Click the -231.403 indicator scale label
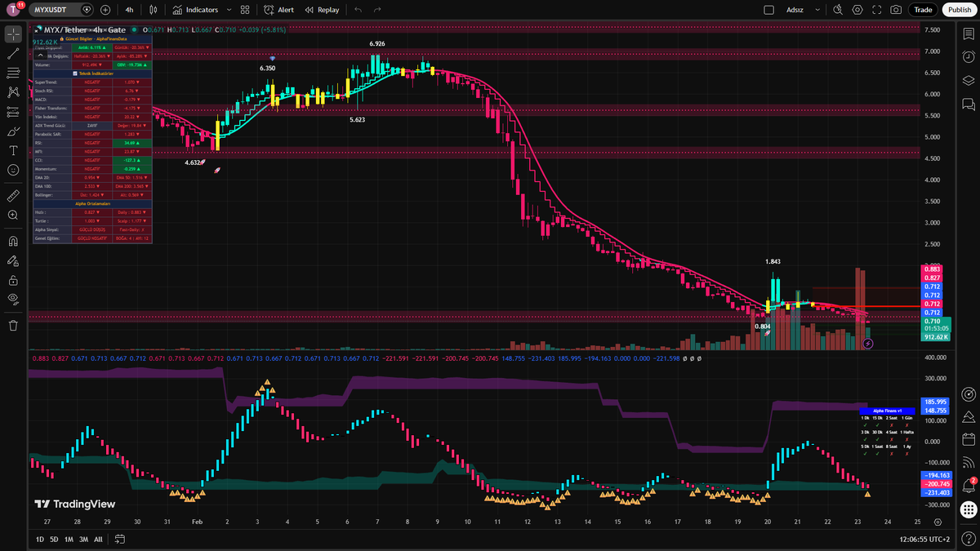980x551 pixels. 935,492
